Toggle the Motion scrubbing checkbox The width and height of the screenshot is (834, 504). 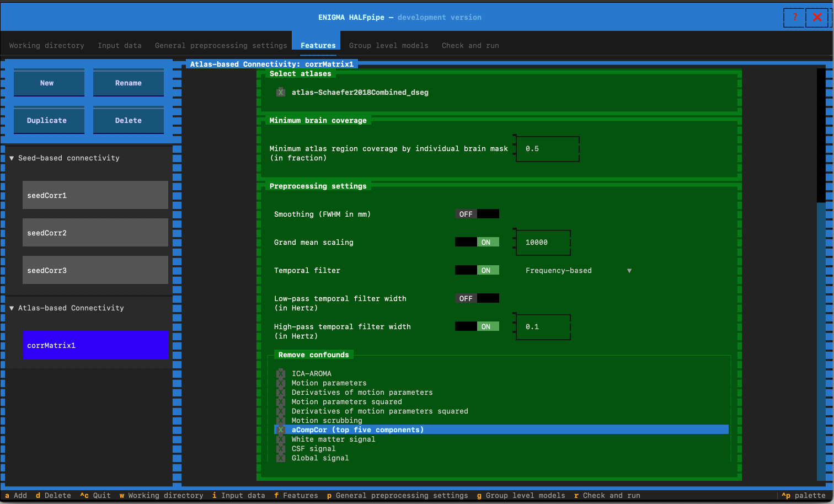click(281, 421)
